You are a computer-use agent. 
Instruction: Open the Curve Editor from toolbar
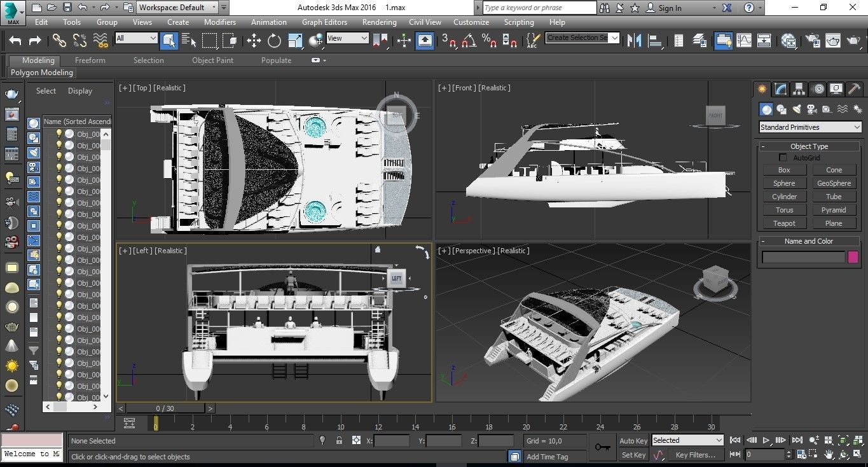click(x=743, y=41)
